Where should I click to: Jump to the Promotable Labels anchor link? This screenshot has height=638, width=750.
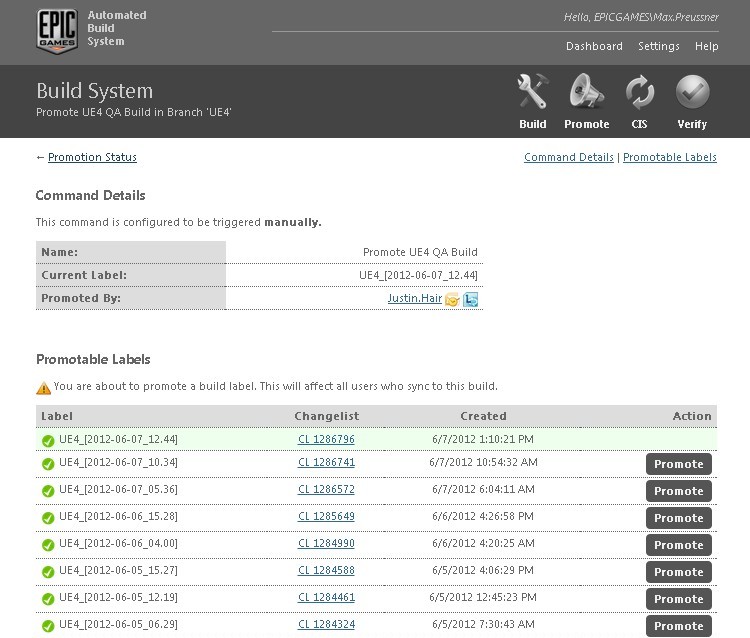coord(670,157)
